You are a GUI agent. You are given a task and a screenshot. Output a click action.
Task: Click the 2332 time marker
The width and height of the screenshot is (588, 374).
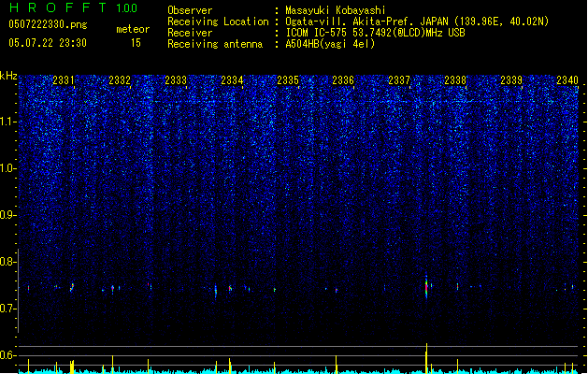[120, 79]
